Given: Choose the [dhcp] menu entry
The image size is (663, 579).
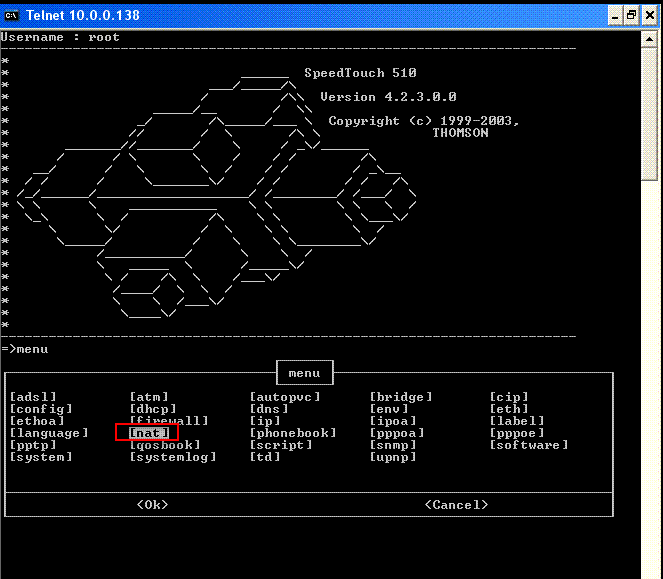Looking at the screenshot, I should click(153, 409).
